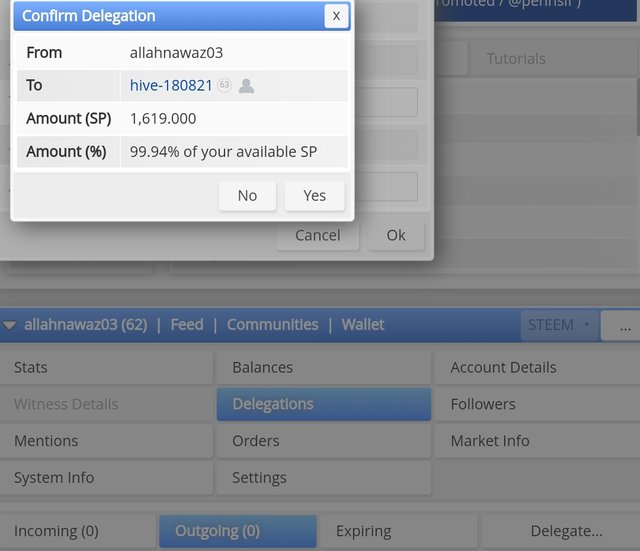
Task: Click the ellipsis more button
Action: (622, 325)
